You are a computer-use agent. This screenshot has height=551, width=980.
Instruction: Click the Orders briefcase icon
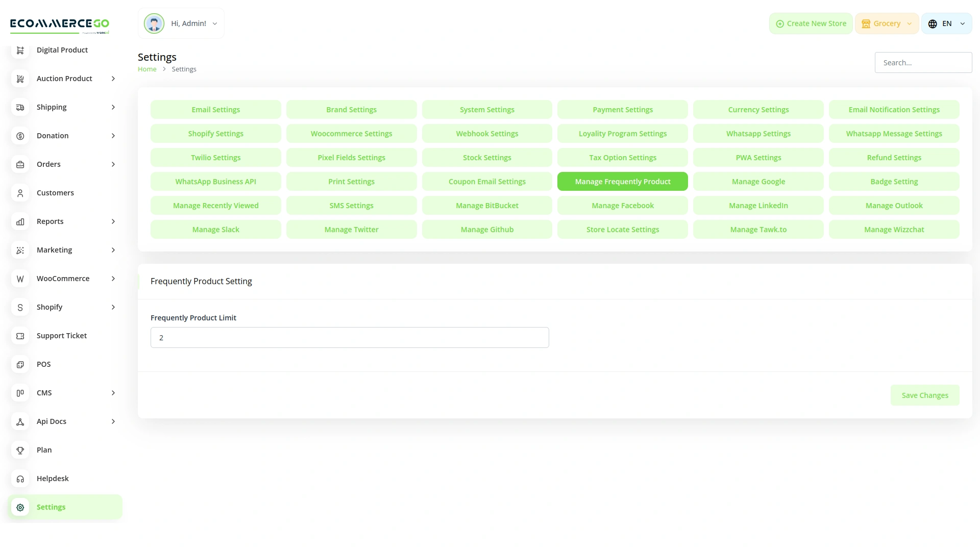(x=20, y=164)
